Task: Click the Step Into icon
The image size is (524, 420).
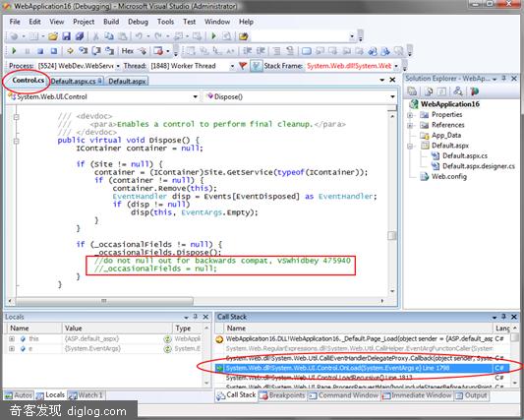Action: (x=84, y=51)
